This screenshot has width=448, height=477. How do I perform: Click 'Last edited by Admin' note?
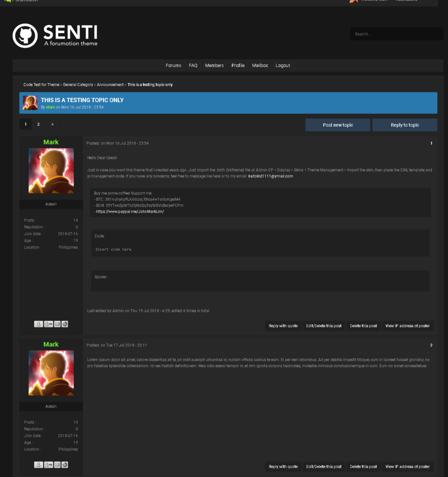coord(148,311)
